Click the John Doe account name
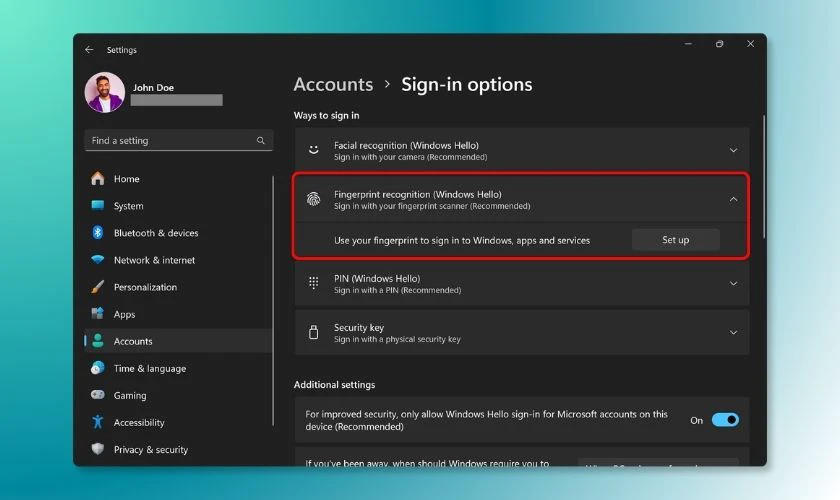Image resolution: width=840 pixels, height=500 pixels. [x=153, y=87]
